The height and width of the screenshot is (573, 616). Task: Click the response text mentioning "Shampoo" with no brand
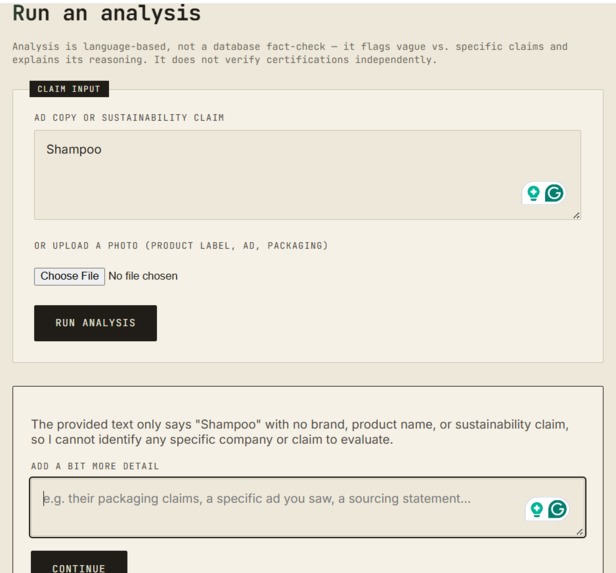click(x=300, y=432)
